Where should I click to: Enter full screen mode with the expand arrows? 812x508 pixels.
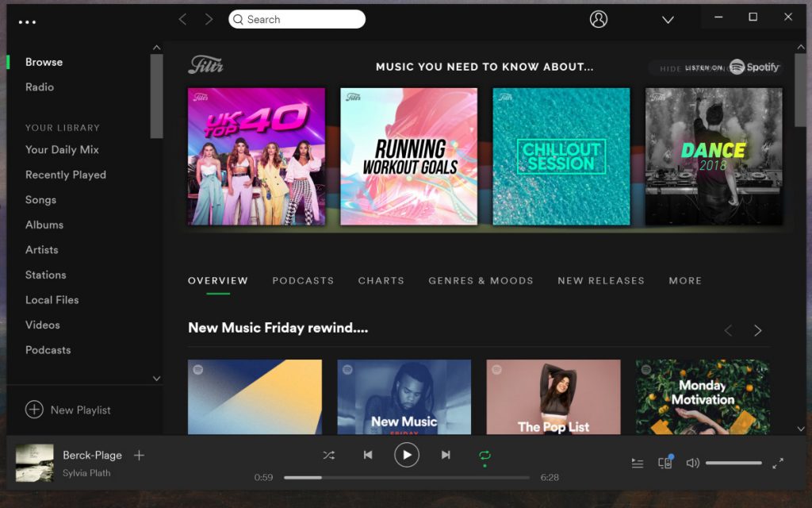[778, 463]
